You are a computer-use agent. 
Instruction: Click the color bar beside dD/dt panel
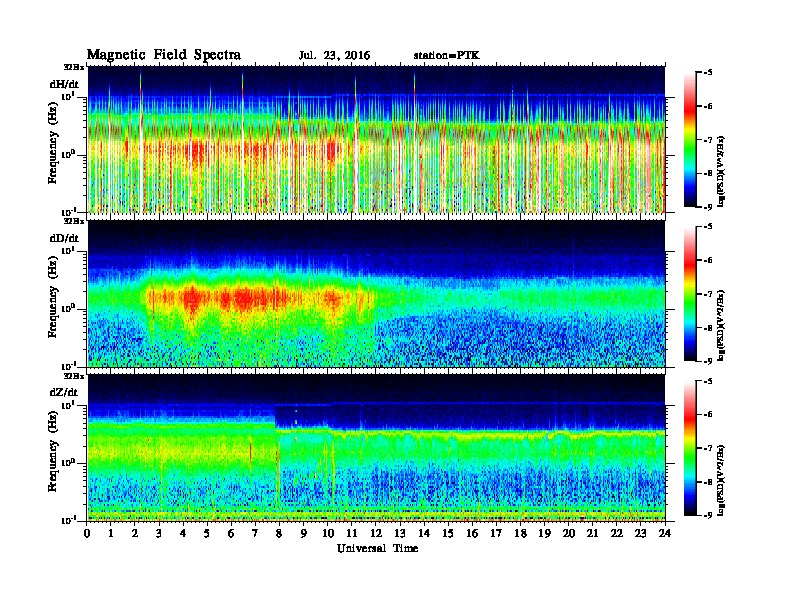click(690, 293)
